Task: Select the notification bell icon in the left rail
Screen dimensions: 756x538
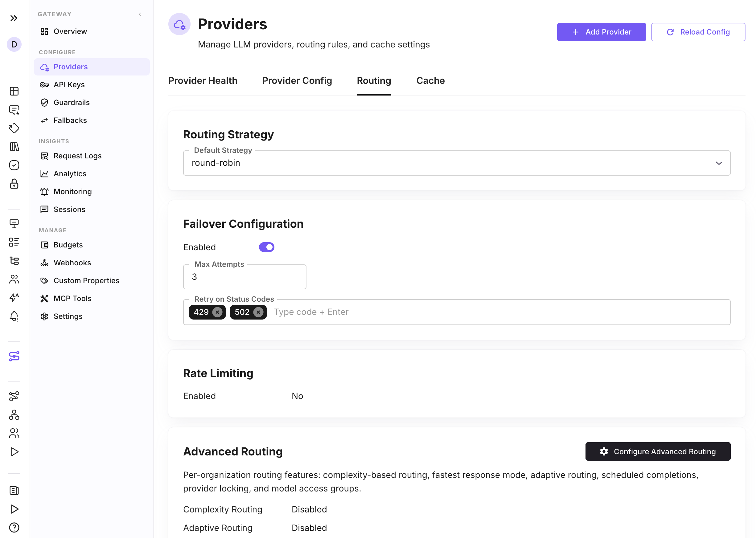Action: [14, 316]
